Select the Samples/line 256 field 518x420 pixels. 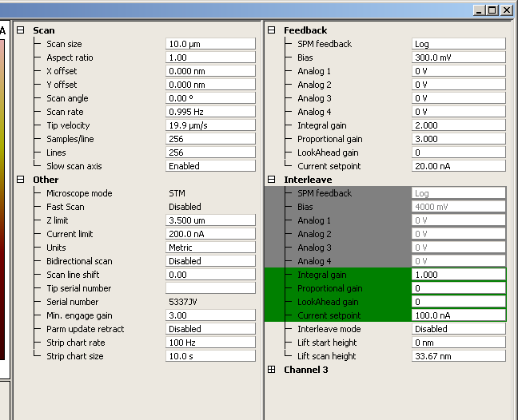click(210, 139)
